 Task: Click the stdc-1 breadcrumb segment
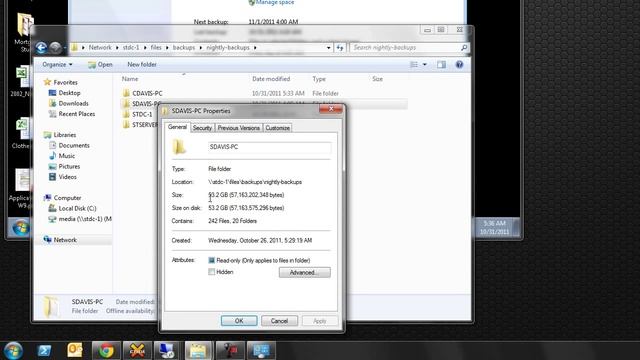(131, 48)
